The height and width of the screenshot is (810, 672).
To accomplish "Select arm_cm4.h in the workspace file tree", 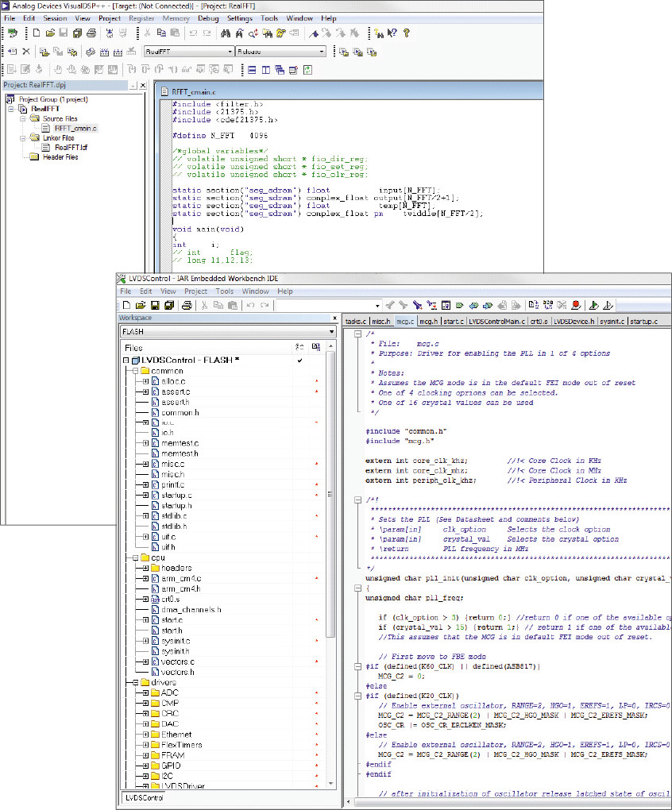I will tap(181, 589).
